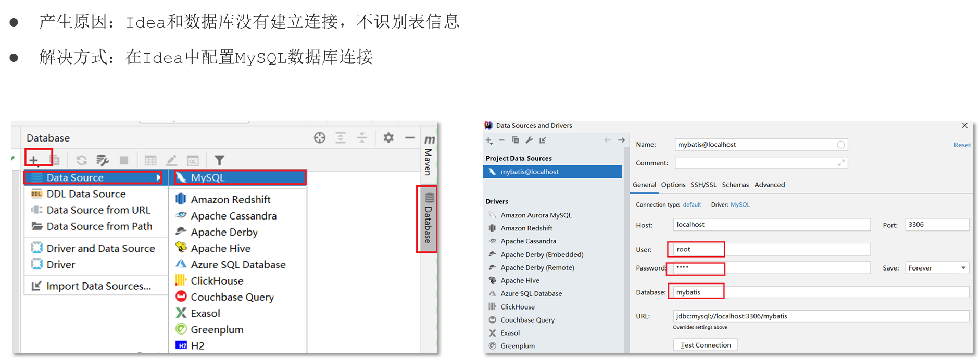Click the default connection type link
Image resolution: width=980 pixels, height=360 pixels.
pyautogui.click(x=692, y=205)
